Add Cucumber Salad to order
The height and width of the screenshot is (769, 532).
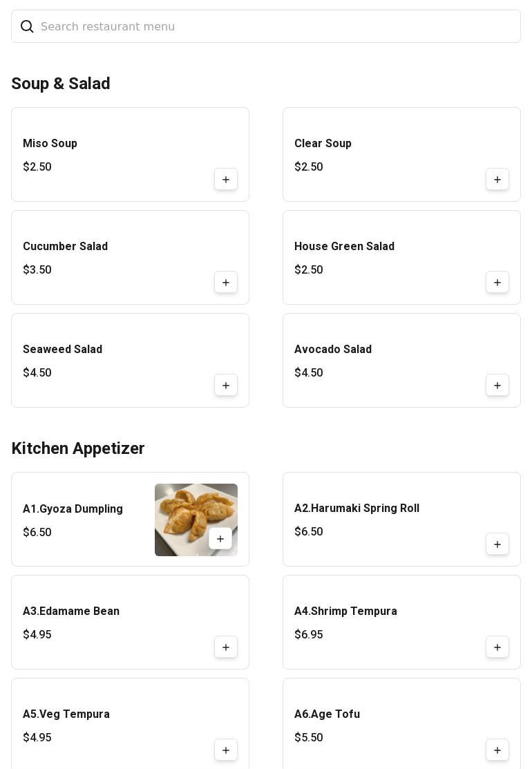coord(226,283)
